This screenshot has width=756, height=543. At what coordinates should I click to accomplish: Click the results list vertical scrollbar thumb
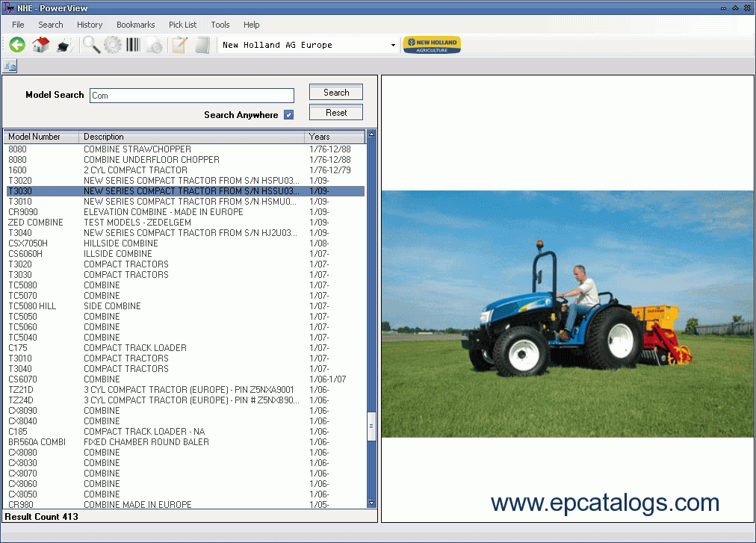point(371,426)
